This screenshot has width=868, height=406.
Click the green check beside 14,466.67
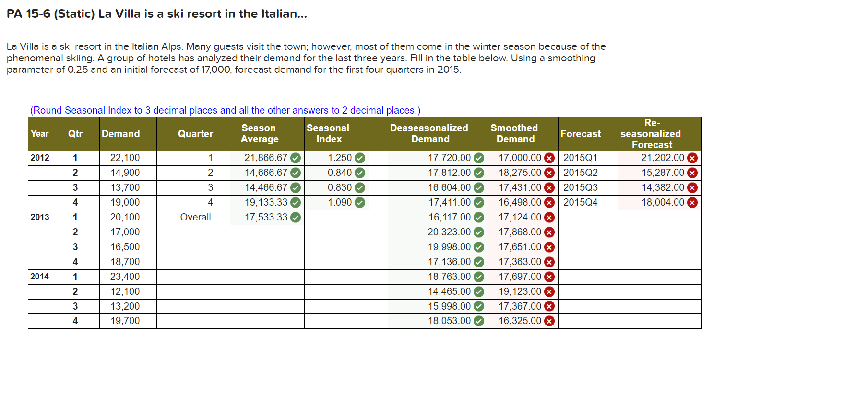[296, 188]
